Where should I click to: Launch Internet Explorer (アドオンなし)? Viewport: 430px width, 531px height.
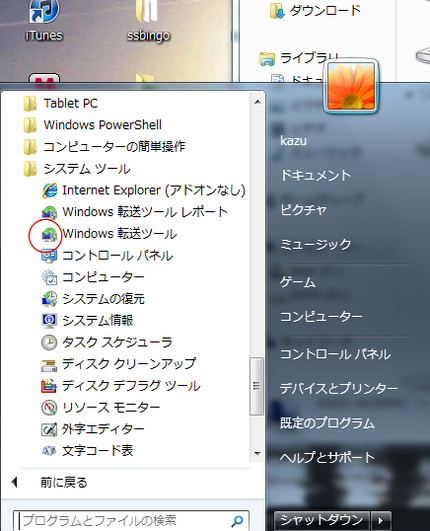tap(144, 190)
